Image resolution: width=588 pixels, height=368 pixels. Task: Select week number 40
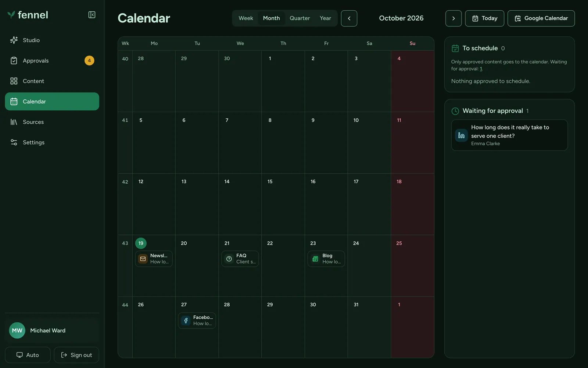tap(125, 59)
